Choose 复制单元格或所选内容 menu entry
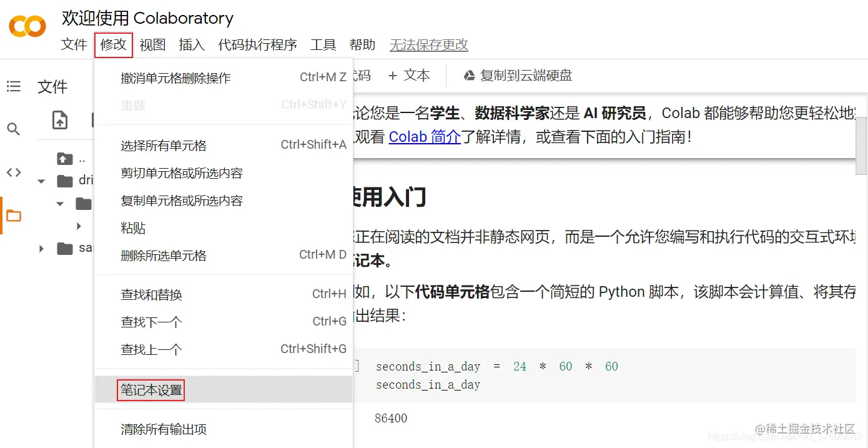 coord(224,201)
